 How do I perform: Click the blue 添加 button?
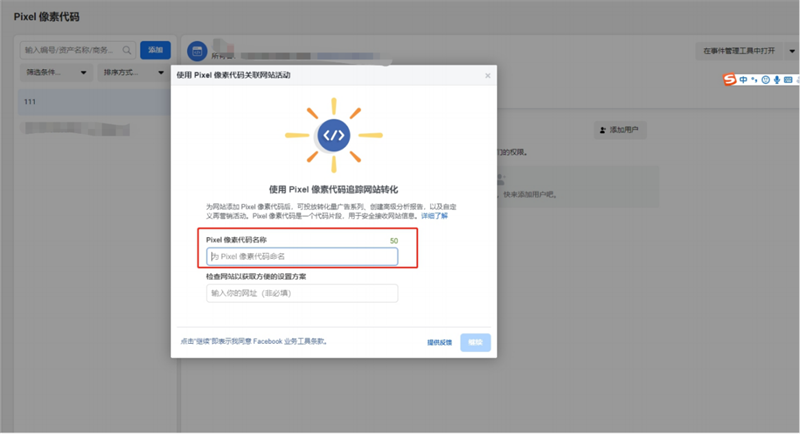pyautogui.click(x=155, y=50)
